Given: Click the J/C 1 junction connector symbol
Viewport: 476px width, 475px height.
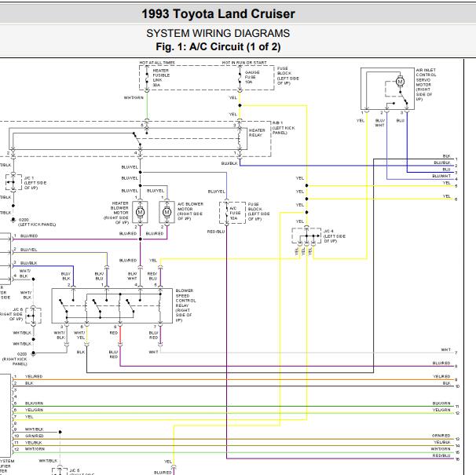Looking at the screenshot, I should coord(13,182).
